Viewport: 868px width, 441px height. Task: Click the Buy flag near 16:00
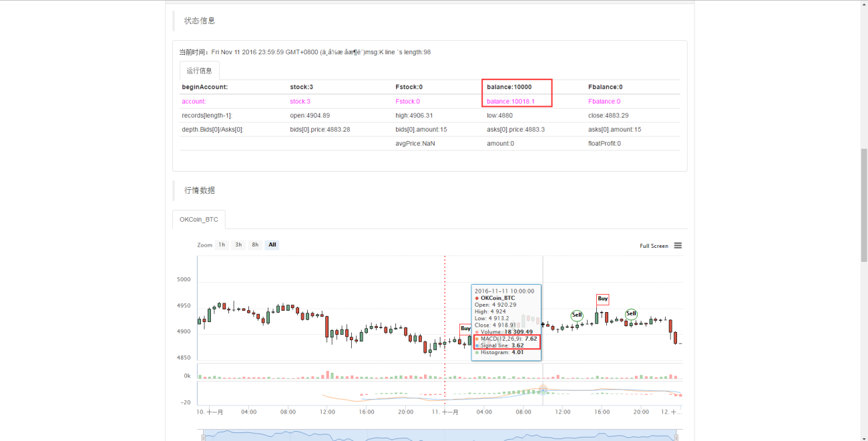[603, 299]
